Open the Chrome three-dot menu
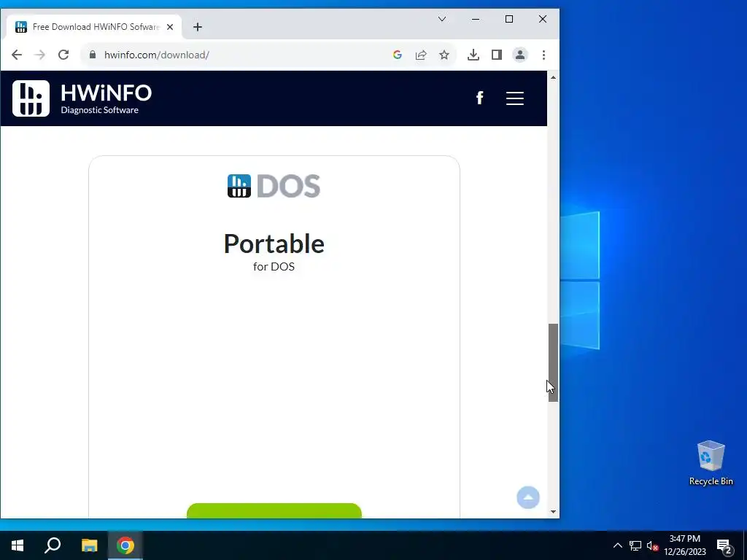This screenshot has width=747, height=560. coord(543,55)
